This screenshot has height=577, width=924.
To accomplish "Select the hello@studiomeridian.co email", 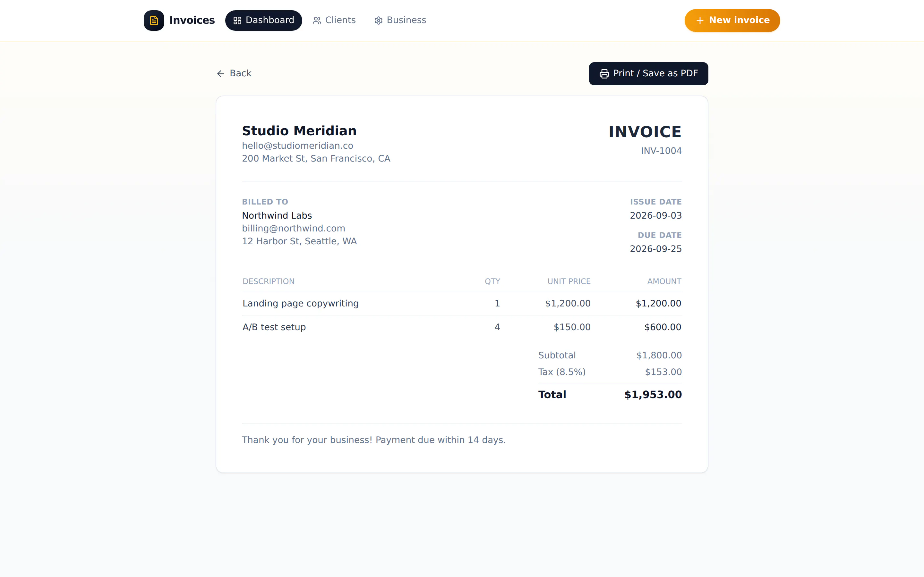I will (297, 146).
